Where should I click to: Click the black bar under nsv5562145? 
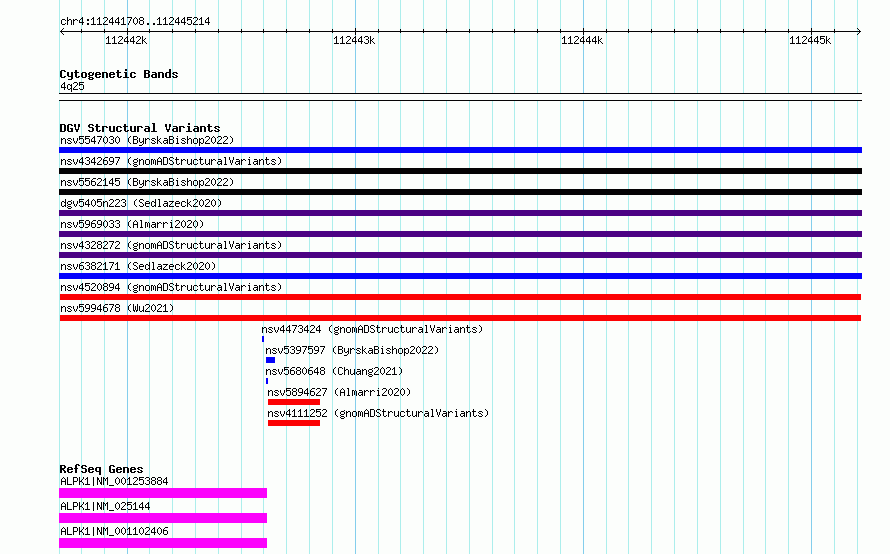point(460,192)
